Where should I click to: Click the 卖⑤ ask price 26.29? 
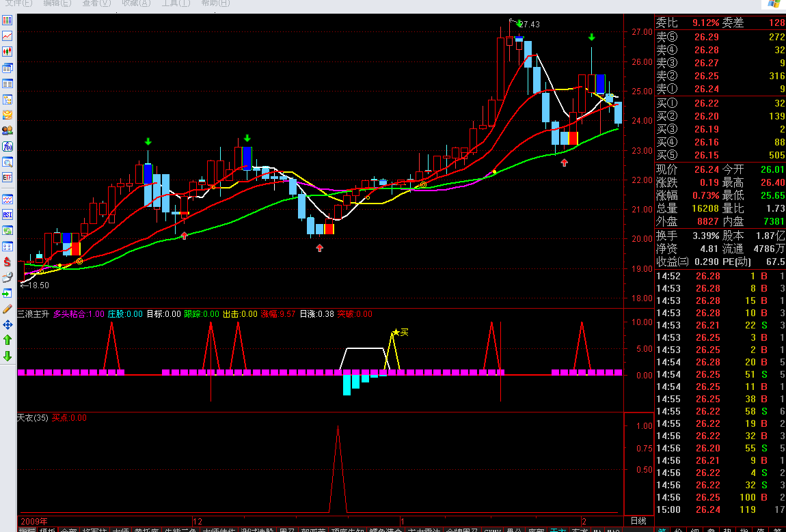[706, 37]
